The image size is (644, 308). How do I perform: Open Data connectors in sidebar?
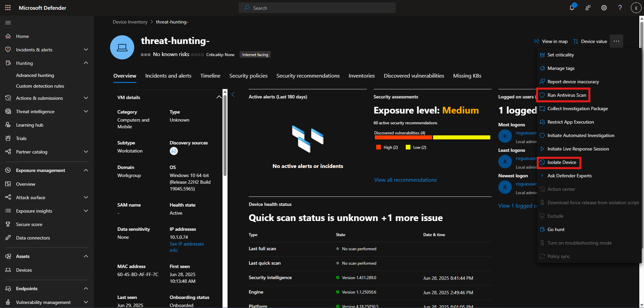33,238
